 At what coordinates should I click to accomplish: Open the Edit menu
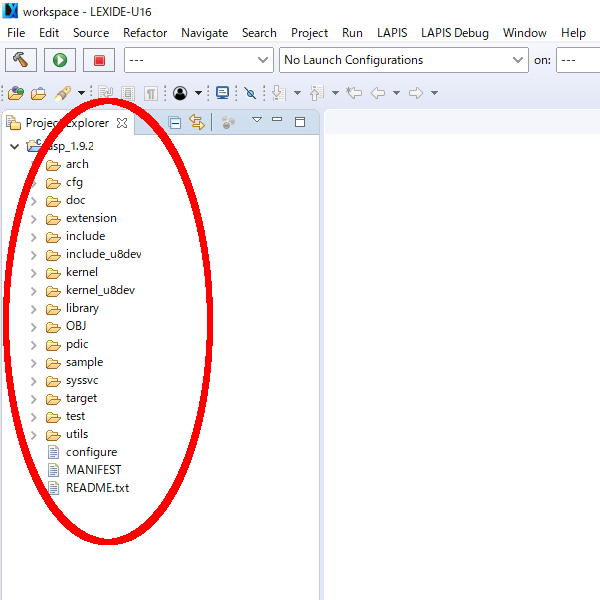coord(49,33)
